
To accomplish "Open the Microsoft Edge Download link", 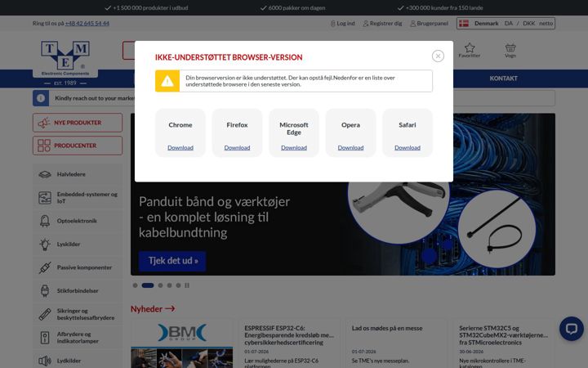I will [x=294, y=147].
